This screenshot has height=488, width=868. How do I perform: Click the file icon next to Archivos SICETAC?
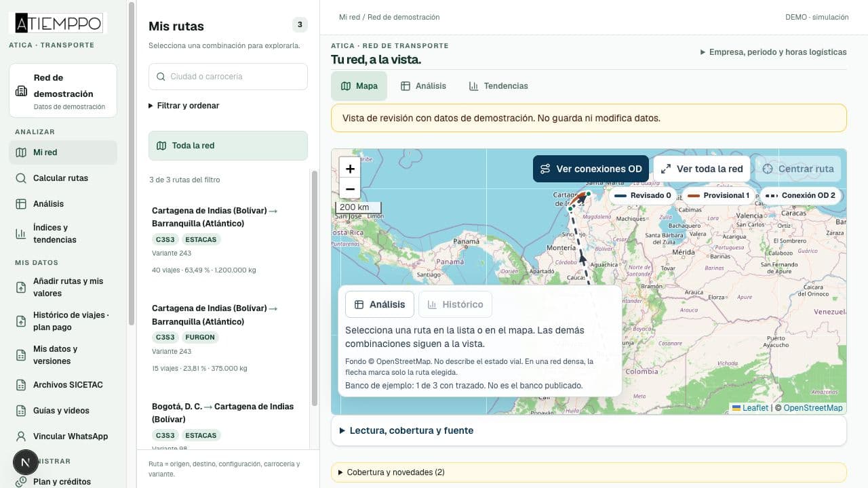coord(21,385)
